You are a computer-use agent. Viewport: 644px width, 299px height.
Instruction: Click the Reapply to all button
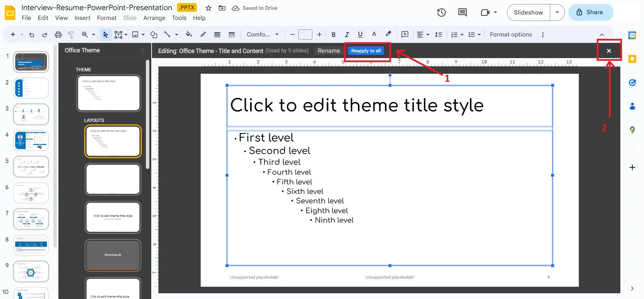pyautogui.click(x=366, y=51)
